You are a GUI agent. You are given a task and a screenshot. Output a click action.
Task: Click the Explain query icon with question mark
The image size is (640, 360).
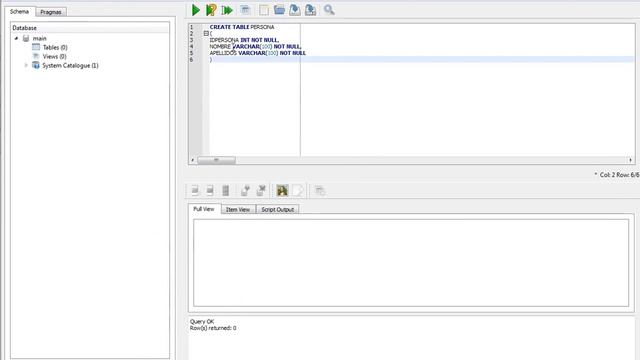(x=211, y=10)
